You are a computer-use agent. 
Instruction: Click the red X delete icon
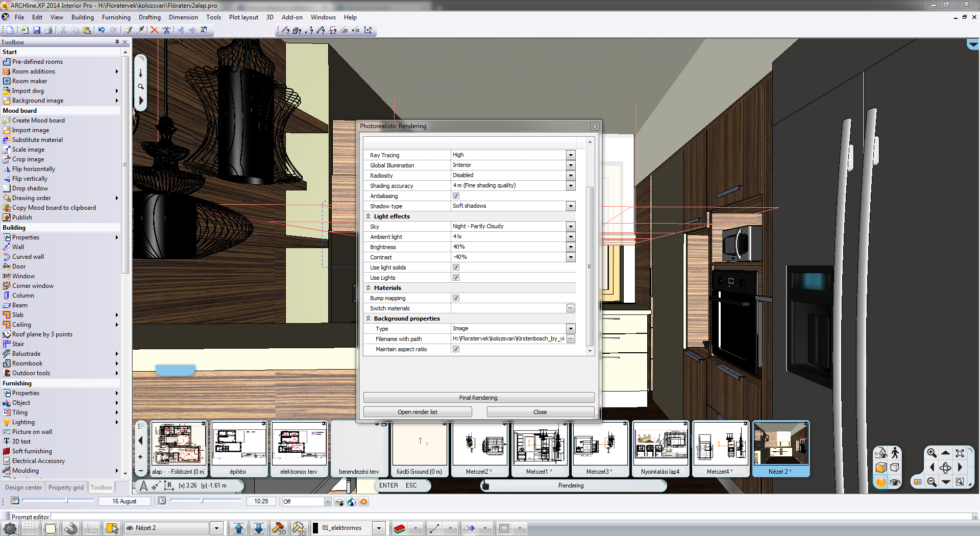[x=154, y=30]
